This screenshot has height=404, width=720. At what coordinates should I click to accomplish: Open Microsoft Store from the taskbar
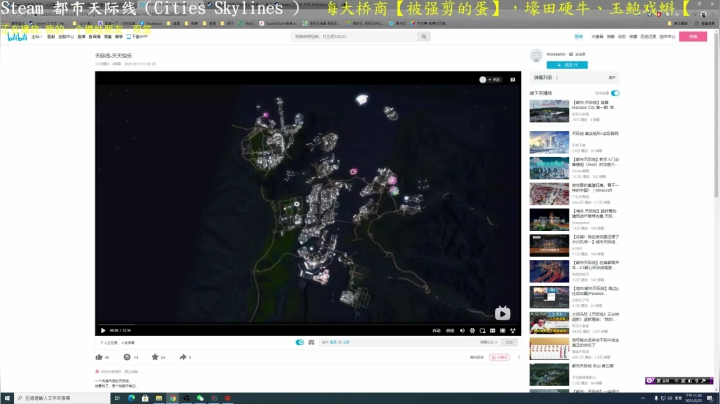145,398
